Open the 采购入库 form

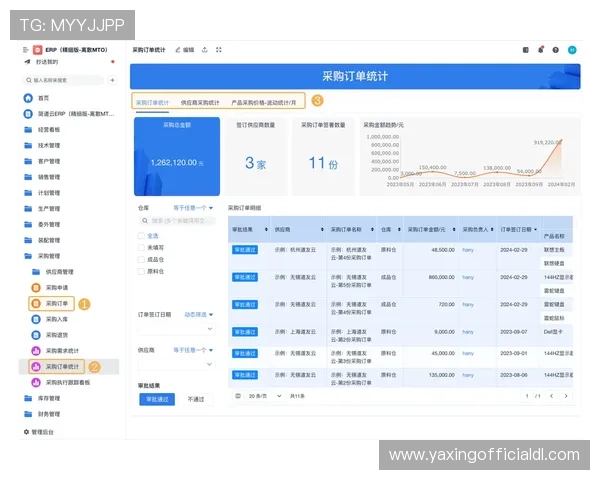click(x=50, y=319)
